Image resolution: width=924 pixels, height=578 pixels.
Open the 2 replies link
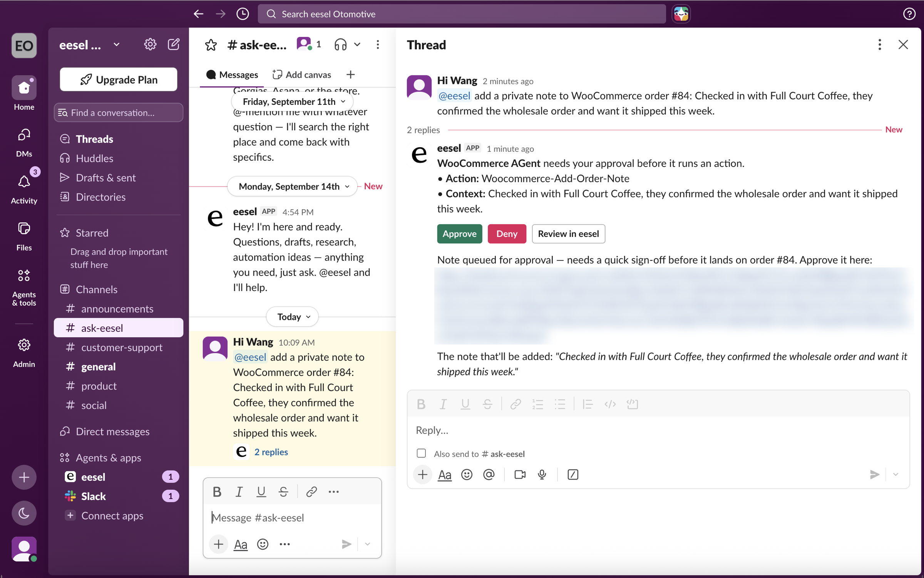pos(271,452)
